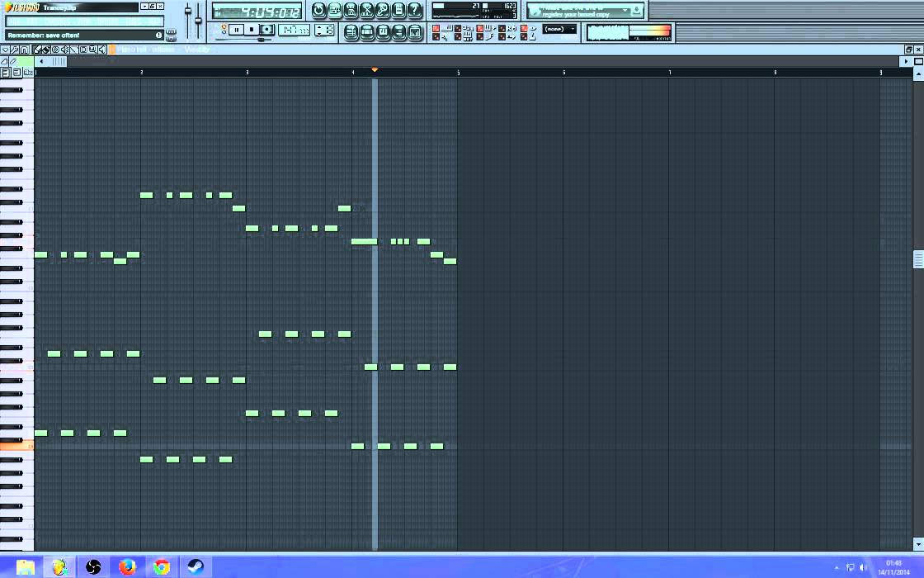Viewport: 924px width, 578px height.
Task: Open the Step Sequencer window button
Action: tap(367, 32)
